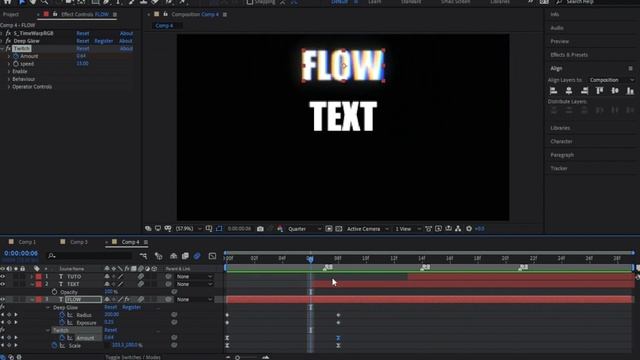Screen dimensions: 640x360
Task: Click composition mini-flowchart icon in timeline
Action: pyautogui.click(x=143, y=256)
